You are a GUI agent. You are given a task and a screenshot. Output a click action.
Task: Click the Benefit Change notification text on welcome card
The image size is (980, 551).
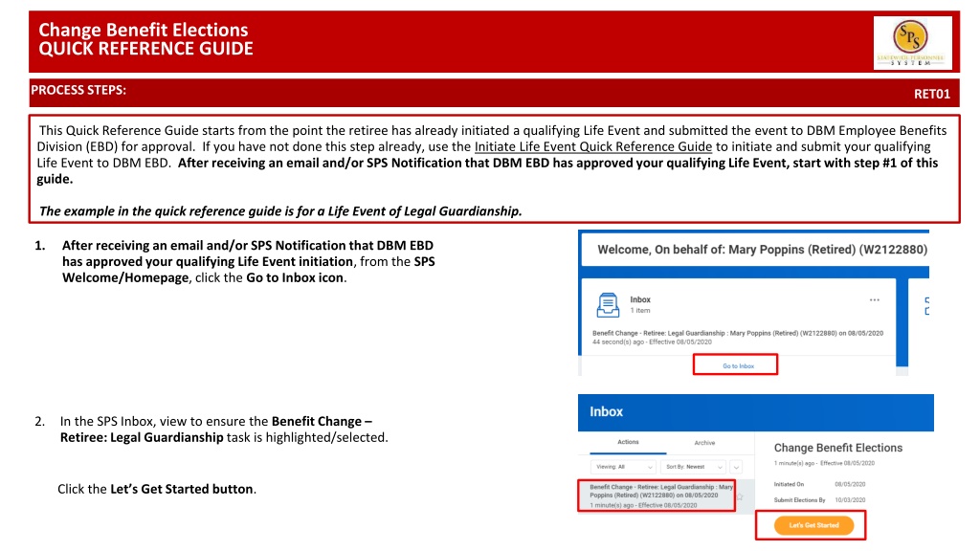pyautogui.click(x=738, y=334)
